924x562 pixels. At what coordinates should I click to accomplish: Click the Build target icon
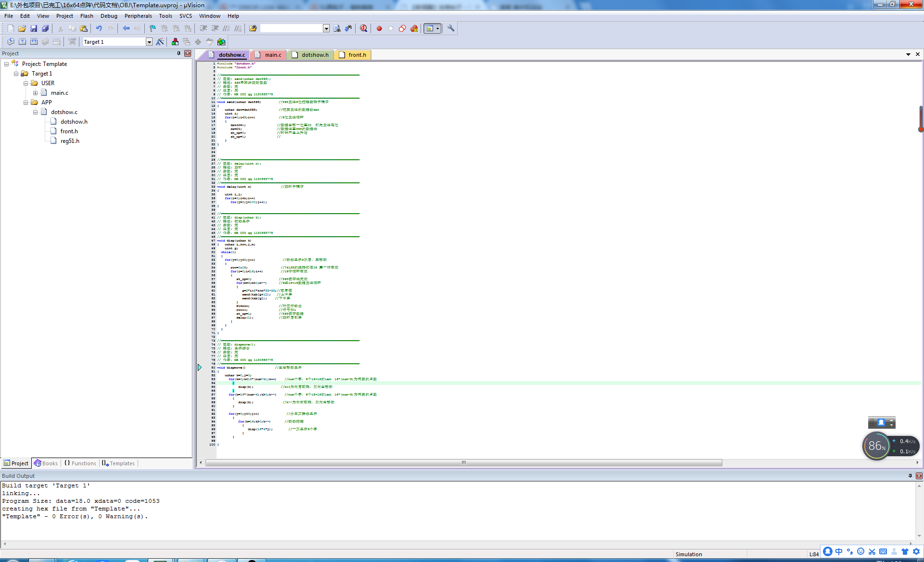click(22, 42)
